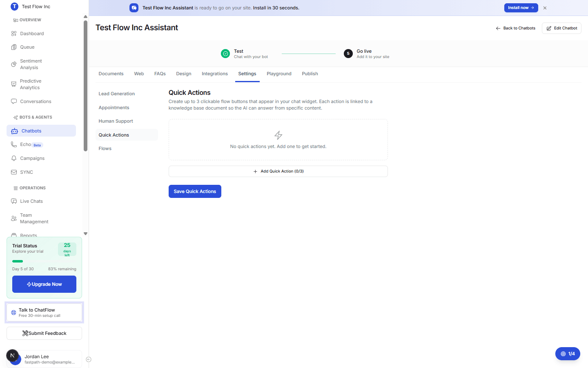
Task: Go to the Integrations tab
Action: pyautogui.click(x=215, y=74)
